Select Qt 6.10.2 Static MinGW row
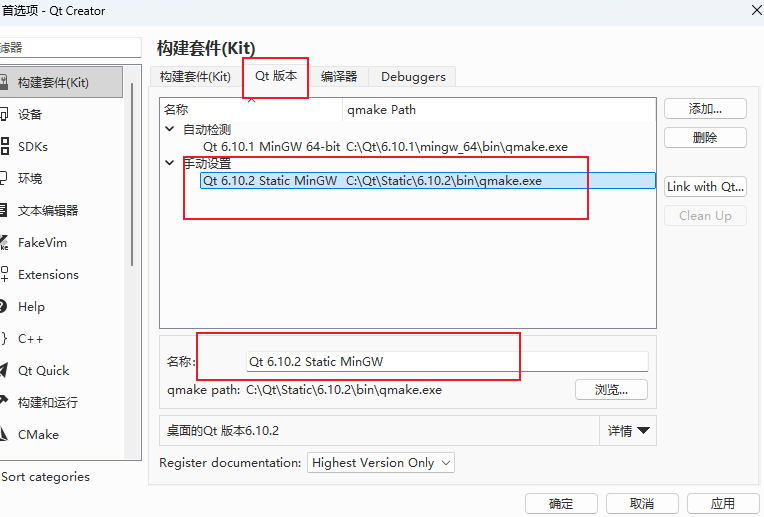Image resolution: width=764 pixels, height=517 pixels. tap(427, 181)
